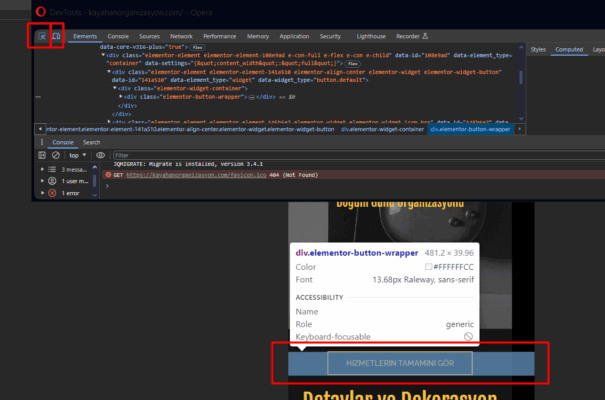The image size is (605, 400).
Task: Select the Computed styles tab
Action: [x=570, y=49]
